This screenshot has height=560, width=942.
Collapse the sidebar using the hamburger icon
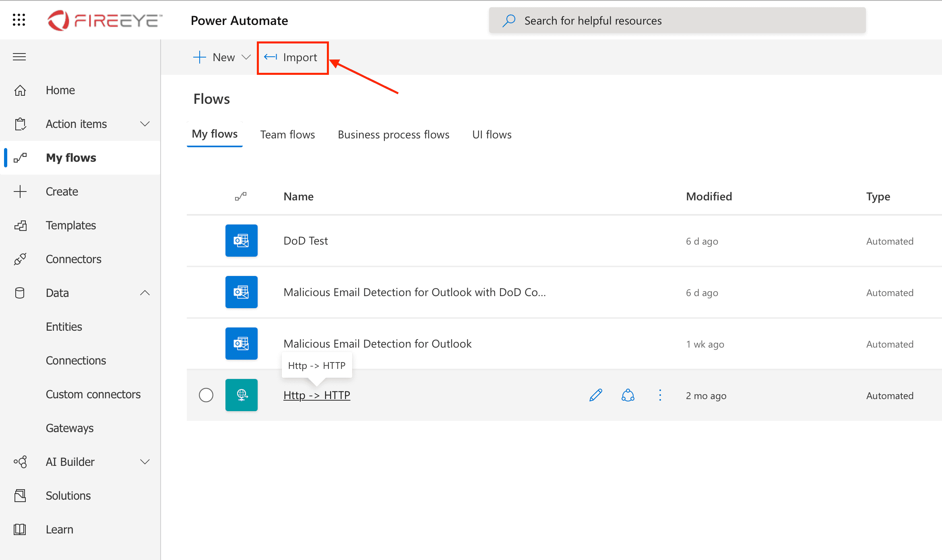pyautogui.click(x=19, y=57)
